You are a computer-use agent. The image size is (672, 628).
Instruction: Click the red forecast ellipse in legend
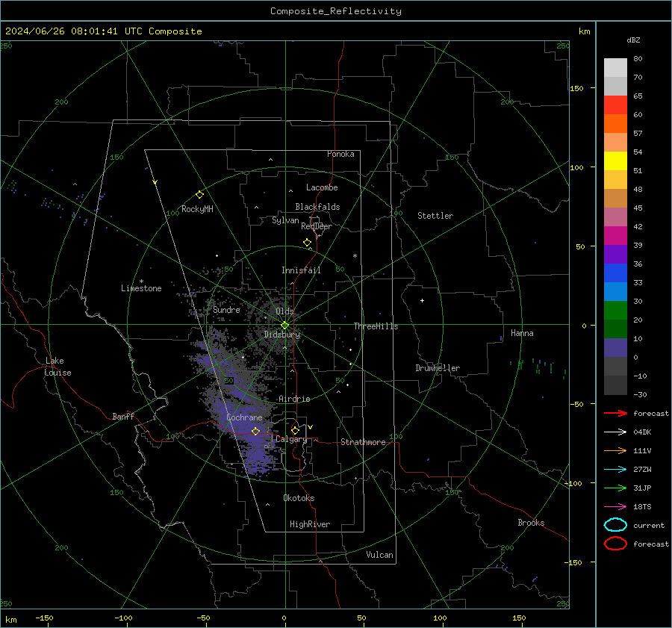point(615,544)
